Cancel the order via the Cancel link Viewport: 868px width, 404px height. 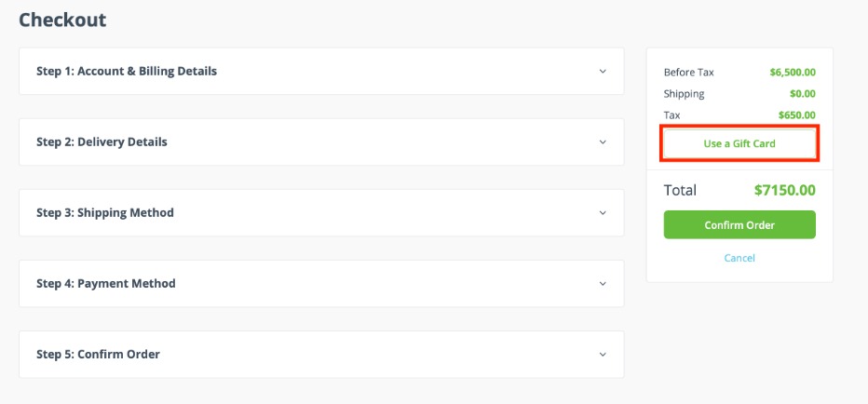pyautogui.click(x=739, y=258)
